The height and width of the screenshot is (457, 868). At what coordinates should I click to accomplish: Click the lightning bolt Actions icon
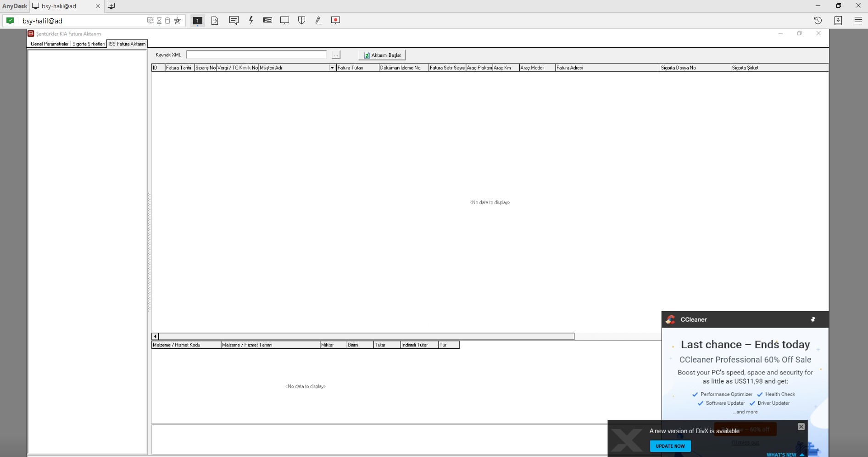(251, 20)
